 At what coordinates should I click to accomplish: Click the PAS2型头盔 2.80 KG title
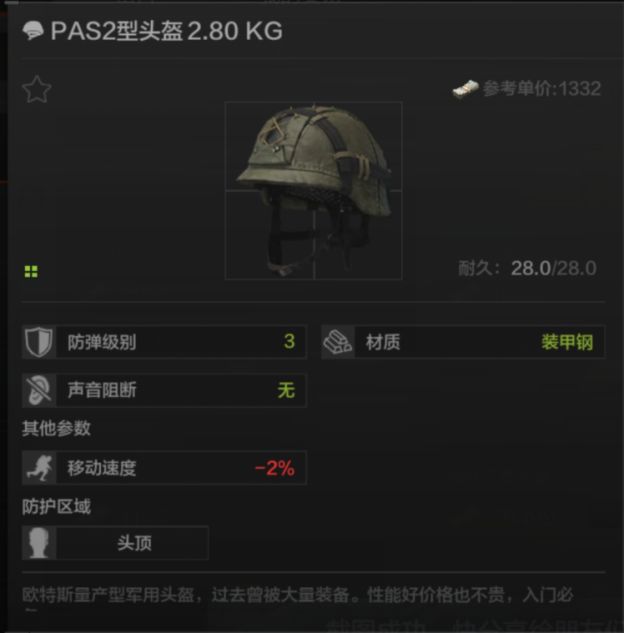tap(166, 31)
